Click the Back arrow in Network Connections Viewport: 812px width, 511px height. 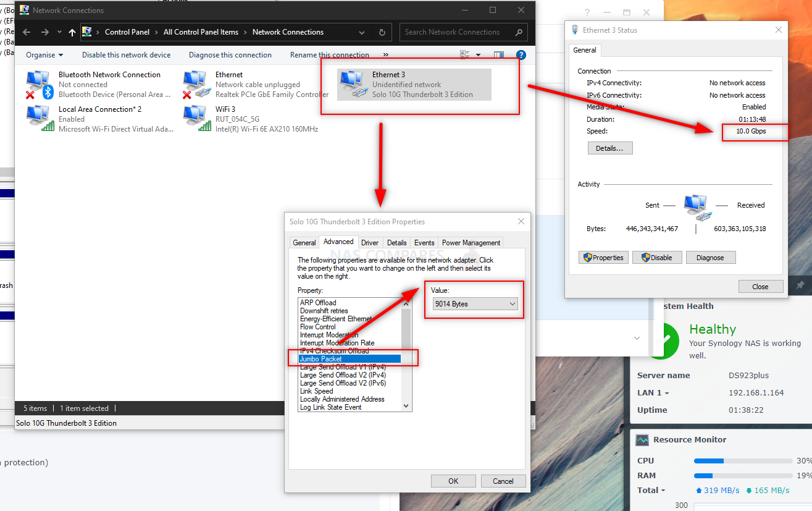tap(26, 32)
